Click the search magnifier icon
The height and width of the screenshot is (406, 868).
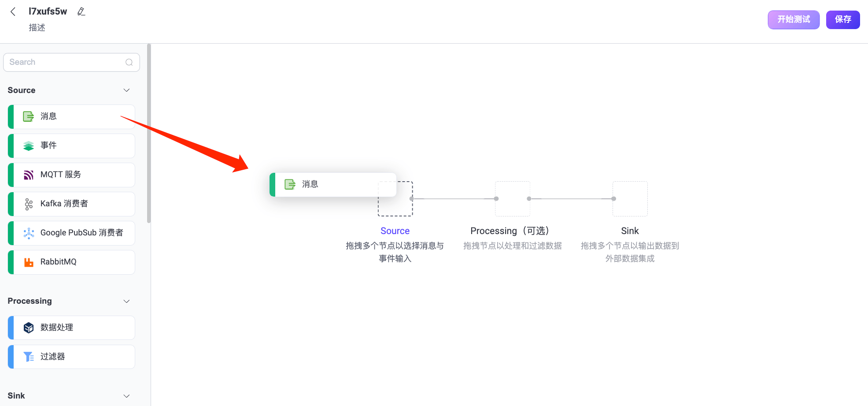coord(129,62)
